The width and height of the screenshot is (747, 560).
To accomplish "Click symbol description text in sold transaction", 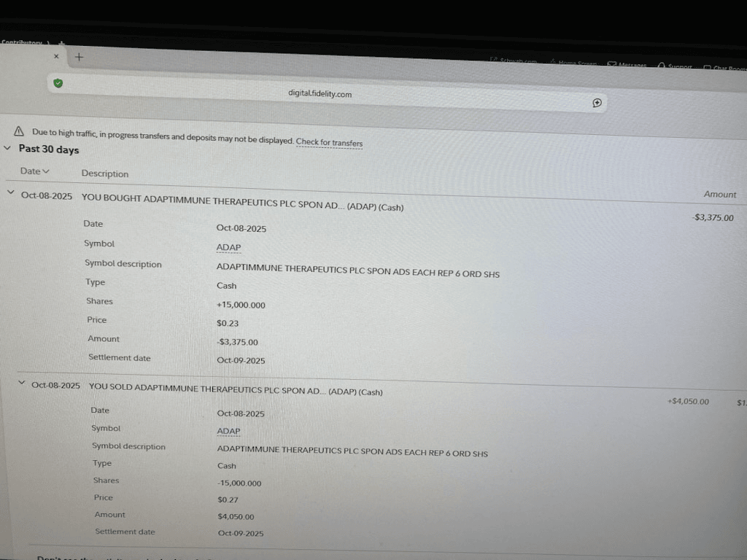I will (x=352, y=451).
